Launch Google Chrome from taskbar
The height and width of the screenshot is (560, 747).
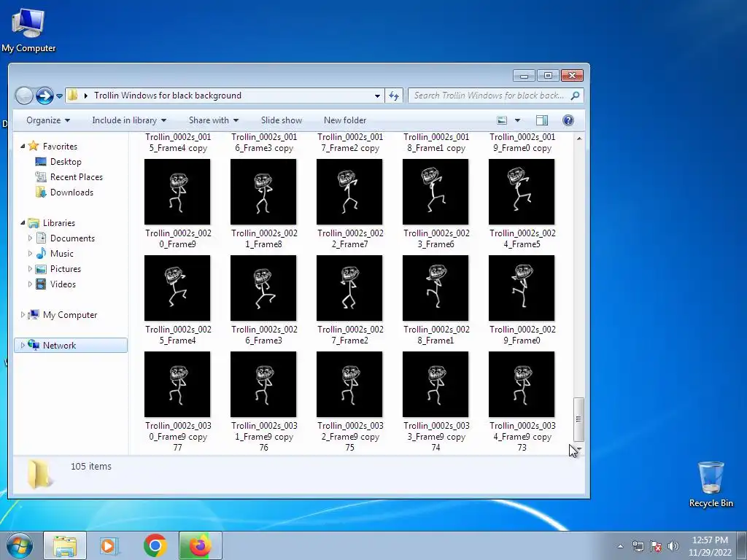(155, 545)
